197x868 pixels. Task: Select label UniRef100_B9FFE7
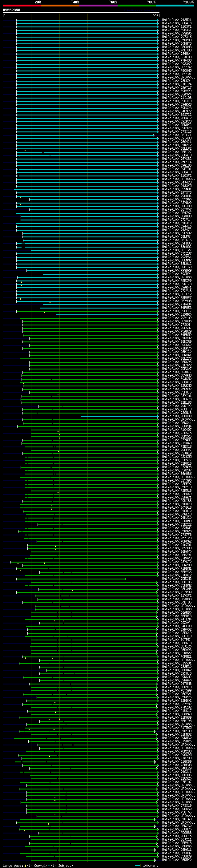[176, 311]
